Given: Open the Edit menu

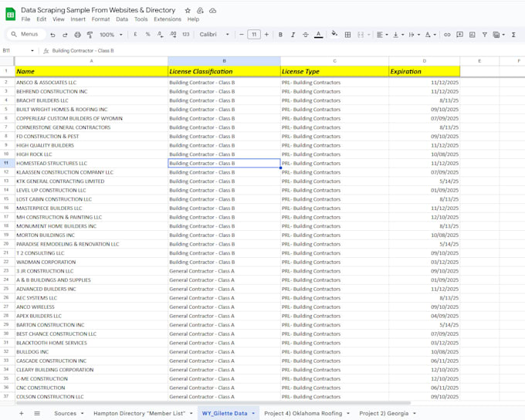Looking at the screenshot, I should tap(42, 19).
